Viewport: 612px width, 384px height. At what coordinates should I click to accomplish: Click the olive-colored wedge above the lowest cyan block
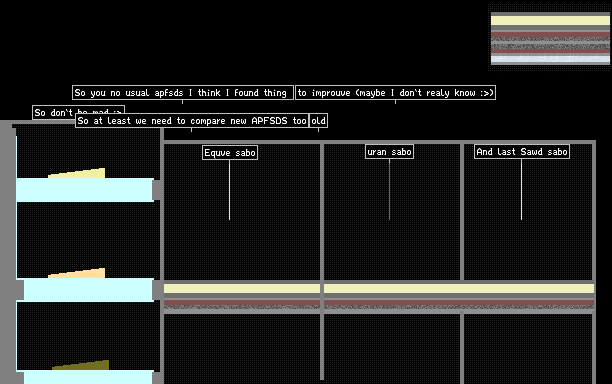80,365
